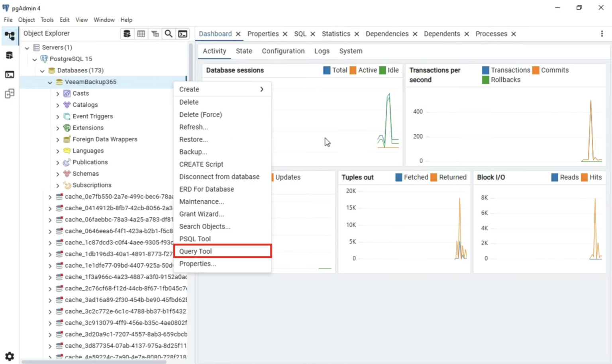
Task: Close the Dashboard tab
Action: (238, 34)
